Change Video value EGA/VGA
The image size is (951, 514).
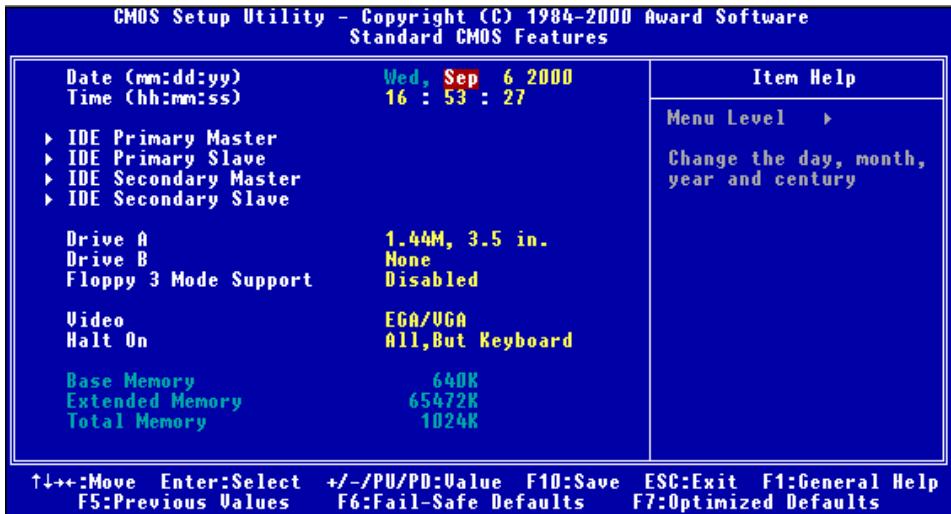tap(426, 320)
